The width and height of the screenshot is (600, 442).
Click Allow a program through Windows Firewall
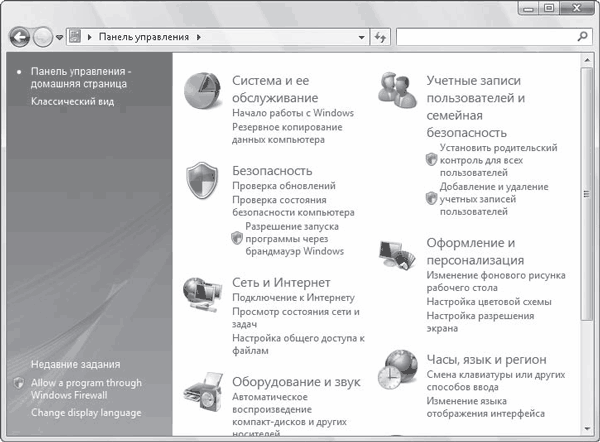click(86, 389)
